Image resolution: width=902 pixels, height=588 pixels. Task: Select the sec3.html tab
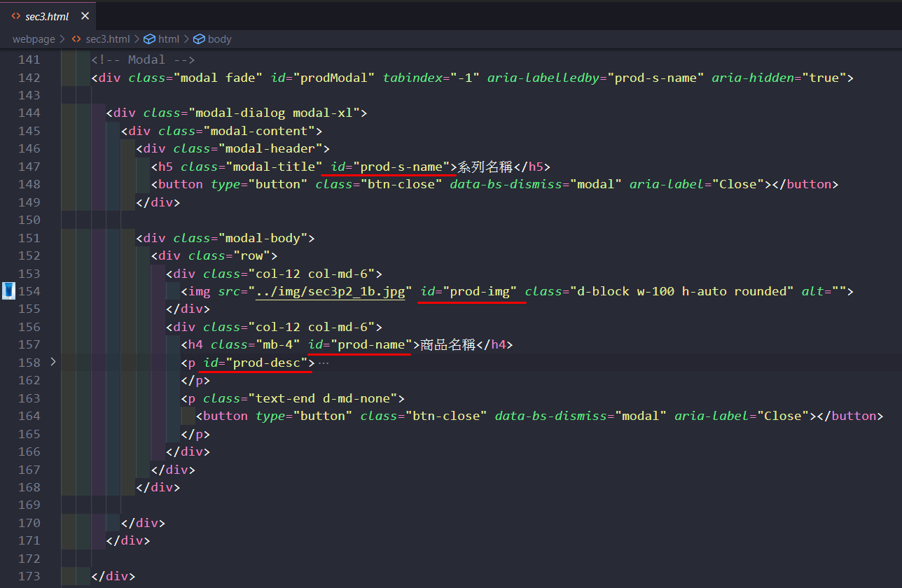point(47,16)
